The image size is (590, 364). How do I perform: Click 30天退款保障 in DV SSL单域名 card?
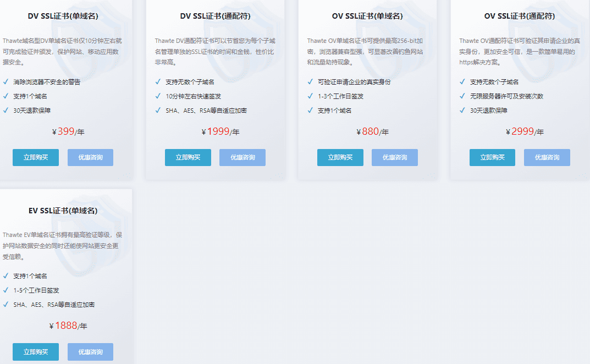coord(32,111)
